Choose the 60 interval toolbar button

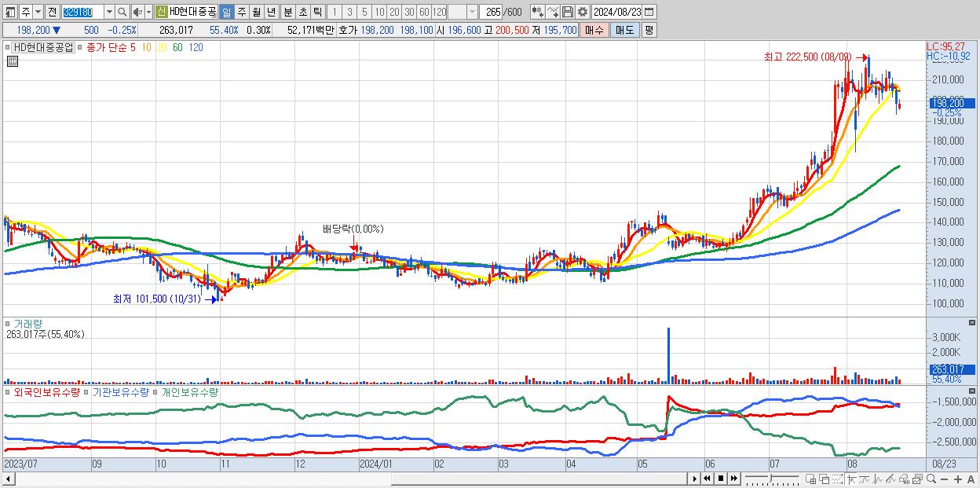click(x=424, y=12)
